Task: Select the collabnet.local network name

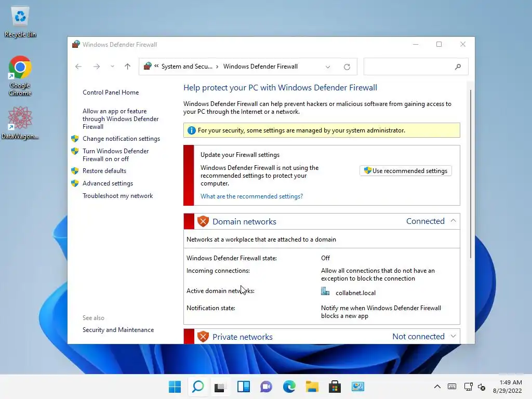Action: point(355,293)
